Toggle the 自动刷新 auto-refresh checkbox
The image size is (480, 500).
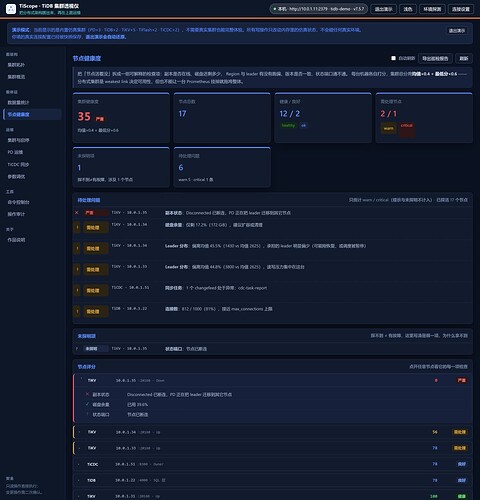click(393, 58)
